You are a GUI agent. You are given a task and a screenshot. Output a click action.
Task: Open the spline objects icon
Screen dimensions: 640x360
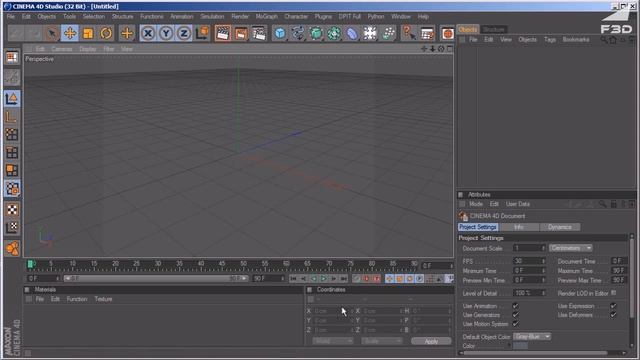pyautogui.click(x=298, y=33)
